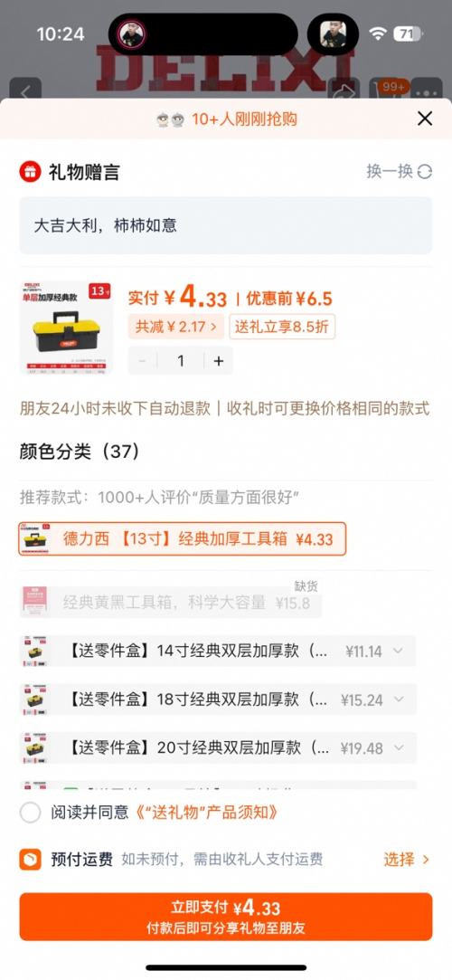
Task: Choose prepaid shipping via 选择
Action: point(407,860)
